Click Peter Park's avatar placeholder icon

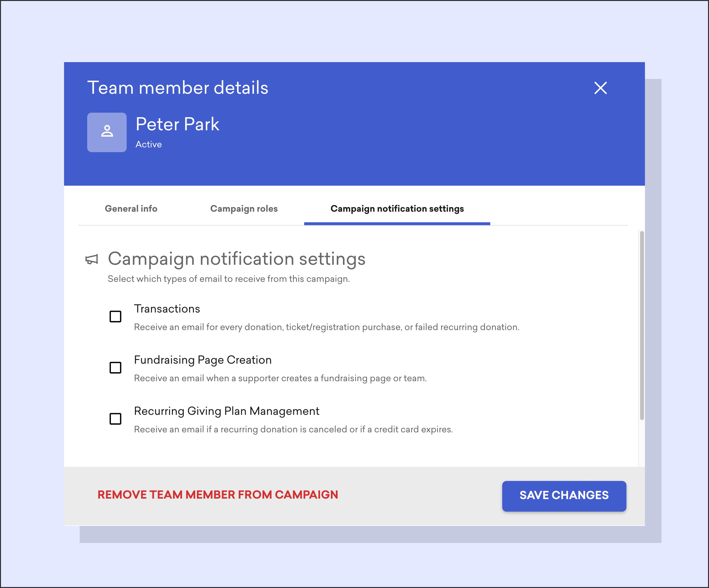(107, 133)
